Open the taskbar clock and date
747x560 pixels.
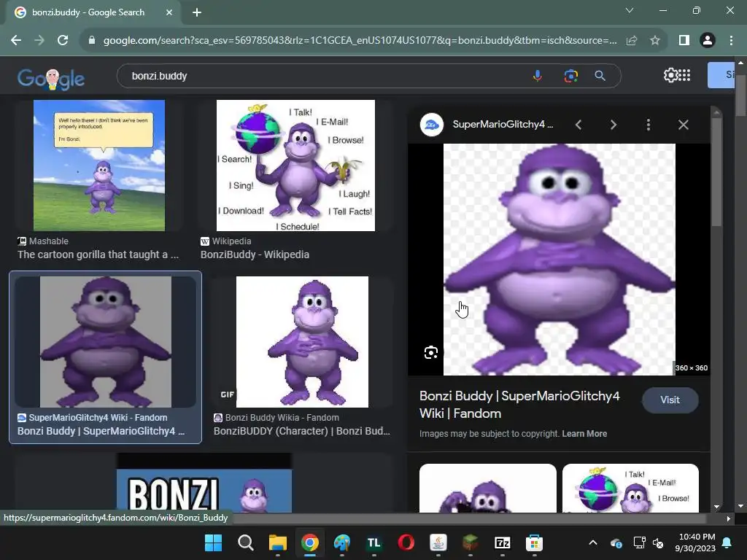tap(695, 542)
